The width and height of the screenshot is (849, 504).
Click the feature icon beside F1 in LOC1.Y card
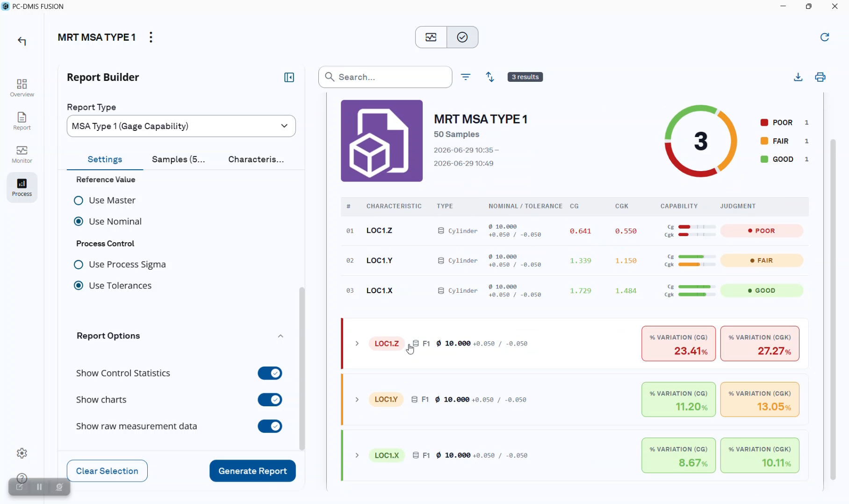coord(414,399)
